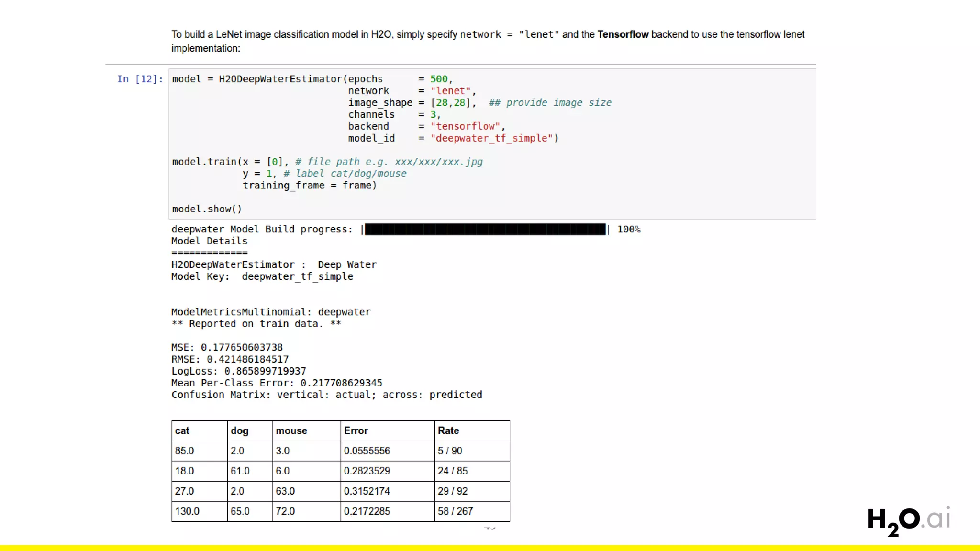Screen dimensions: 980x551
Task: Click the build progress bar
Action: click(485, 230)
